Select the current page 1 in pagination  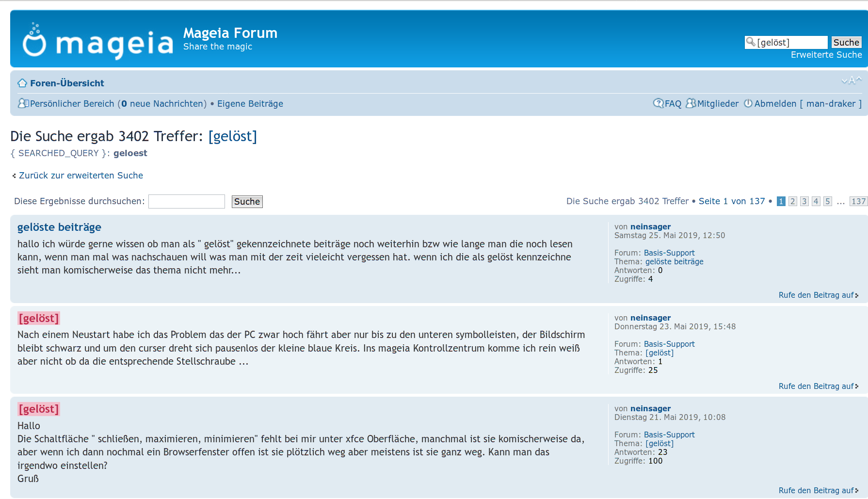[x=781, y=201]
